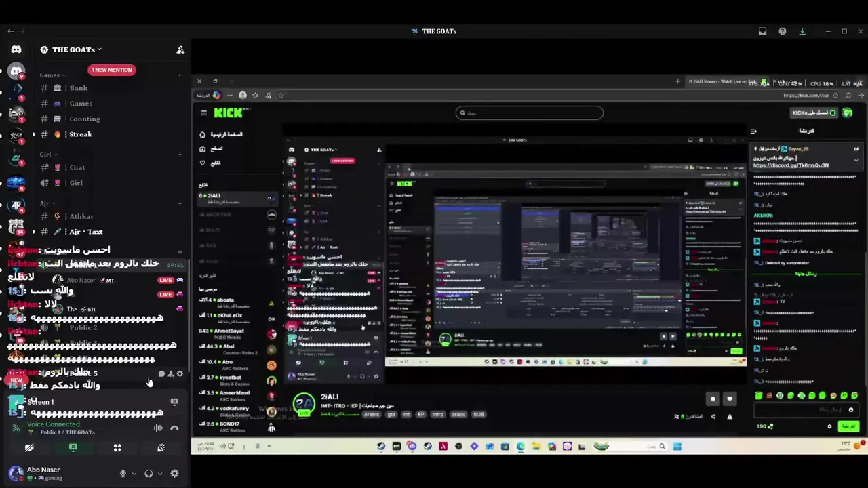Click Voice Connected status text
The image size is (868, 488).
click(x=54, y=424)
